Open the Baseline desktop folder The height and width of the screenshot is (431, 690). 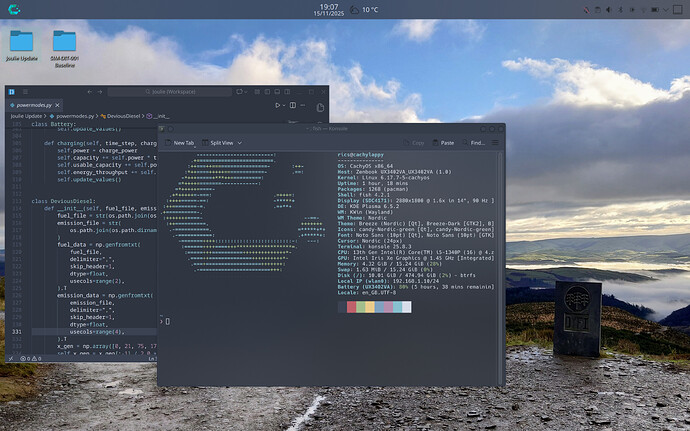tap(65, 49)
